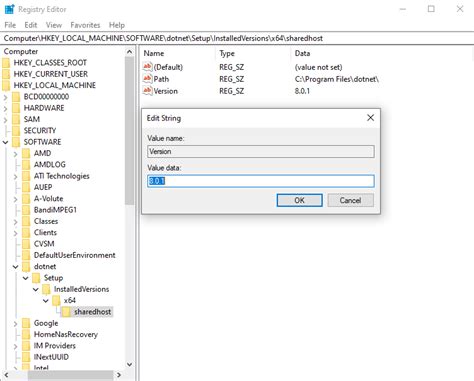
Task: Click the BandiMPEG1 folder icon
Action: (x=26, y=210)
